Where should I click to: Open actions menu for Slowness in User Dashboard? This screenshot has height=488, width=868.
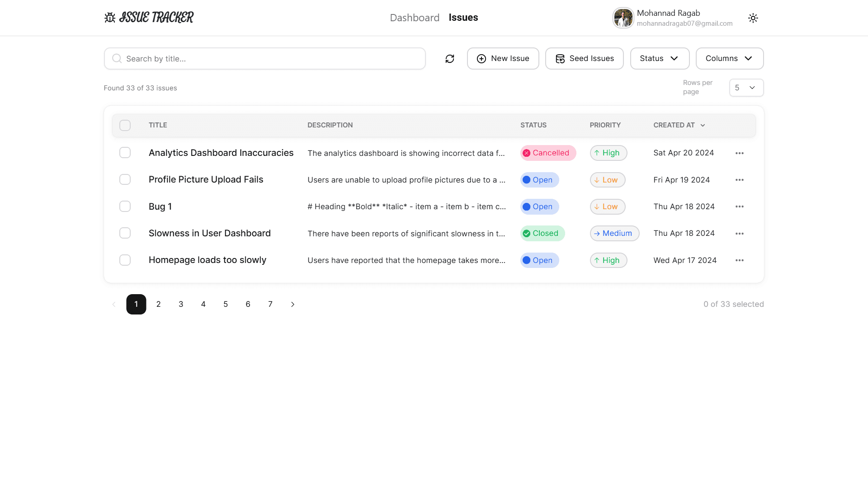[x=740, y=234]
